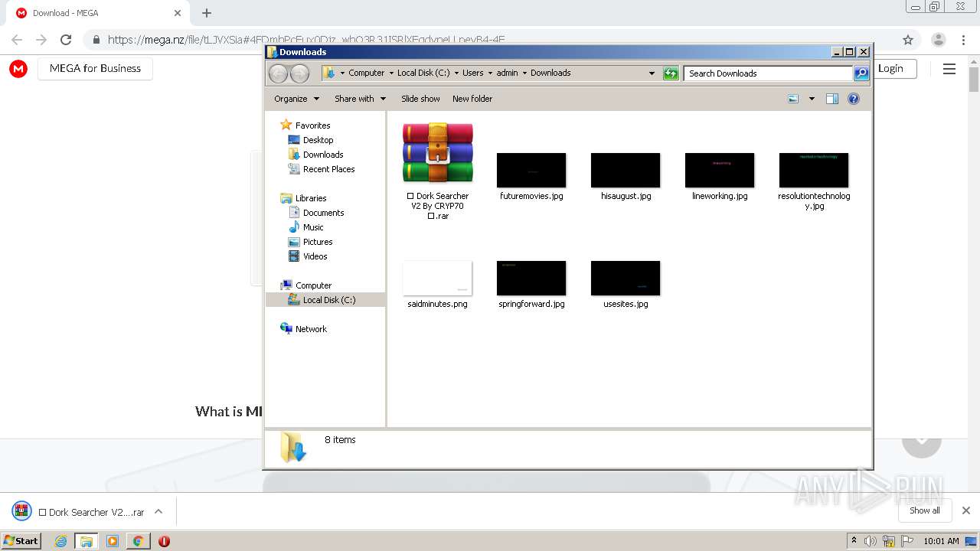The image size is (980, 551).
Task: Select usesites.jpg thumbnail
Action: pos(626,278)
